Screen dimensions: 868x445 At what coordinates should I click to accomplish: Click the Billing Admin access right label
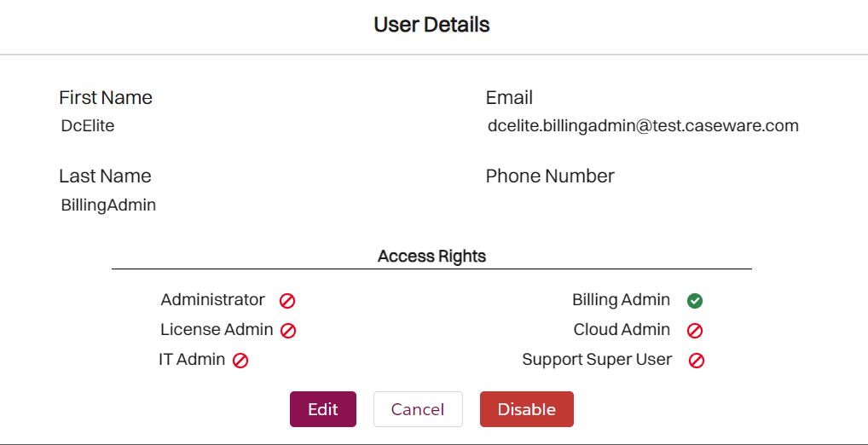[x=622, y=300]
